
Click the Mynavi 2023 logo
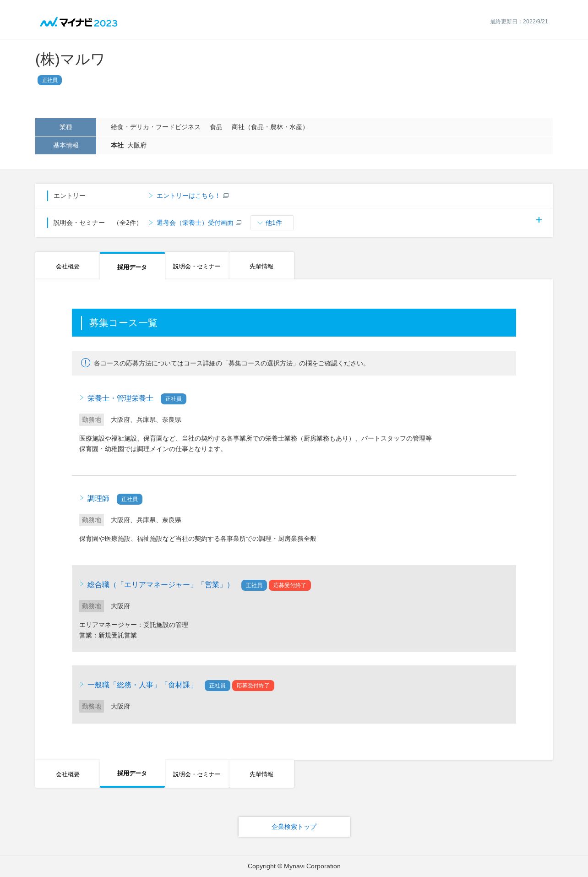click(x=79, y=22)
